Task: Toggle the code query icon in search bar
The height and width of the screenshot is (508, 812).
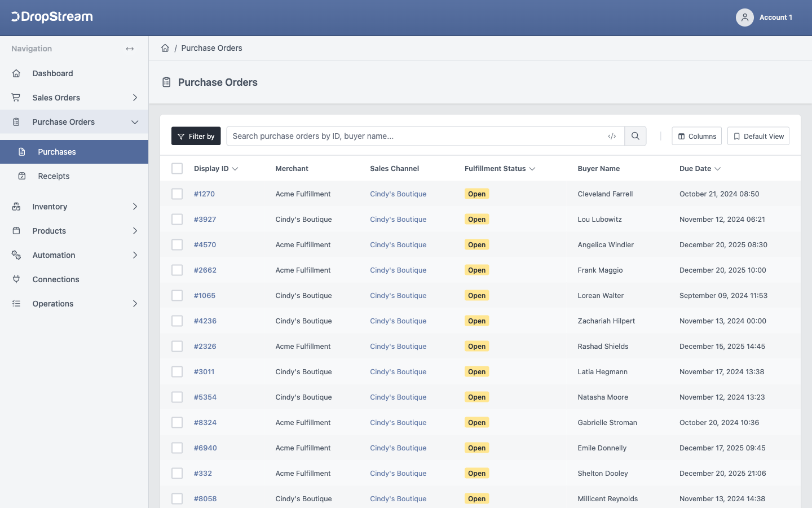Action: [x=612, y=136]
